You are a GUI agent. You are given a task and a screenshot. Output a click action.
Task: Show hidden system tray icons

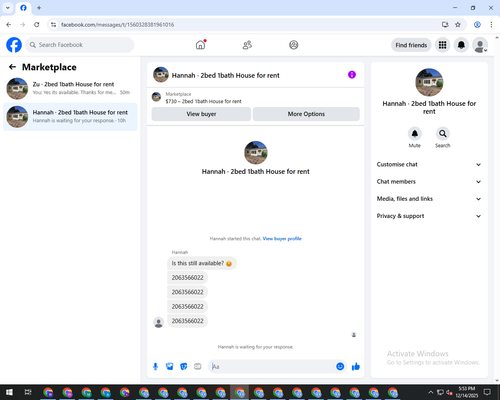(431, 392)
